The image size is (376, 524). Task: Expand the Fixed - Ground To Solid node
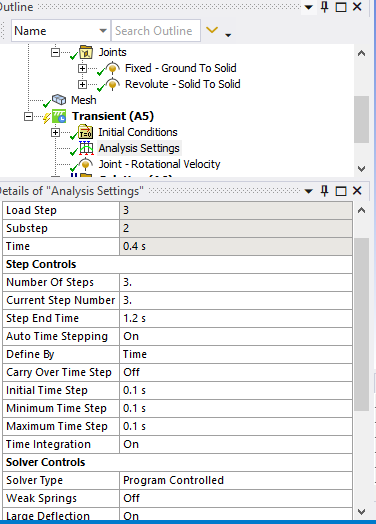tap(82, 69)
